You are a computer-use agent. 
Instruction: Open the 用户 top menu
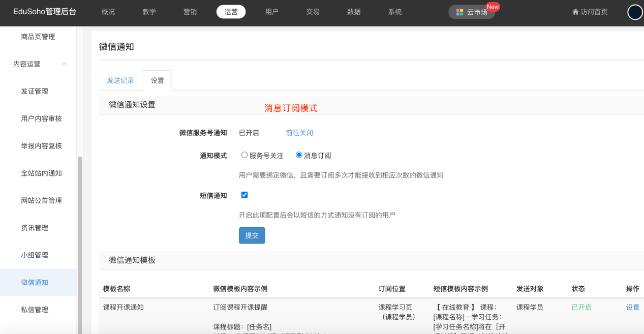click(272, 12)
